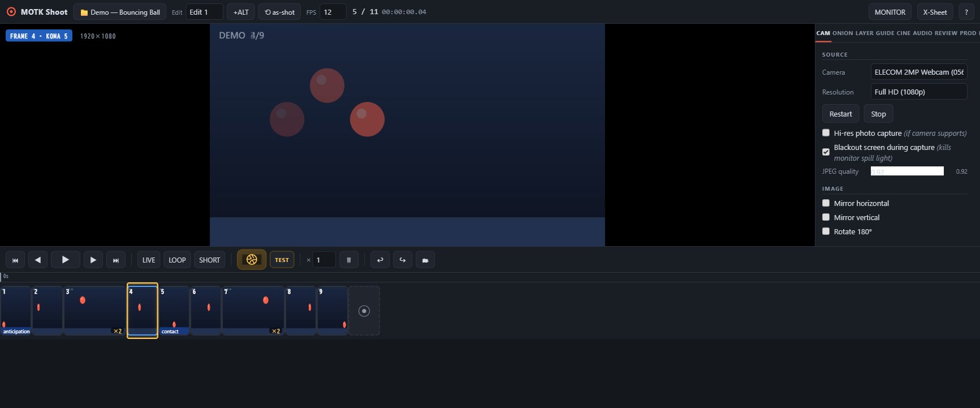Switch to the ONION tab

tap(843, 33)
